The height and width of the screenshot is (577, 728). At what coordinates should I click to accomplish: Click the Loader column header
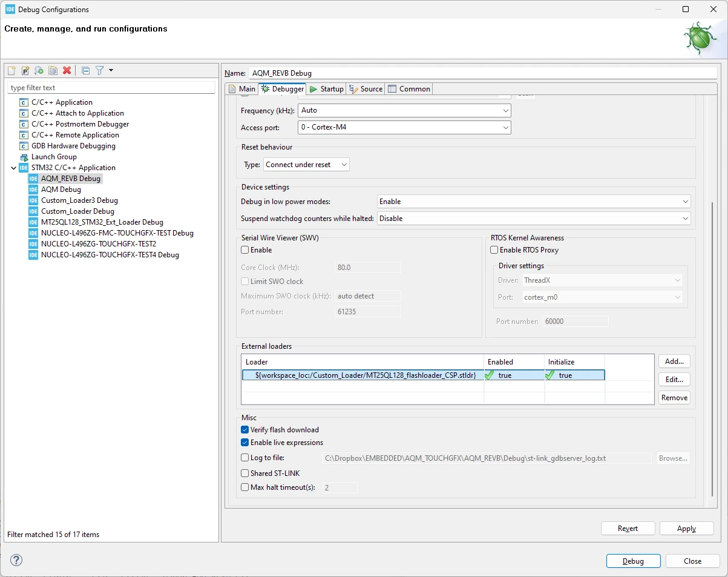coord(362,362)
